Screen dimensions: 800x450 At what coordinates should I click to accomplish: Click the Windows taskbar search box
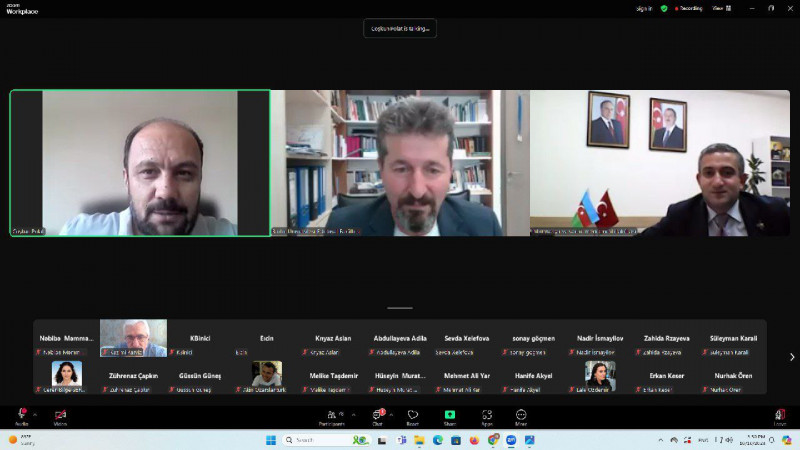[x=316, y=440]
